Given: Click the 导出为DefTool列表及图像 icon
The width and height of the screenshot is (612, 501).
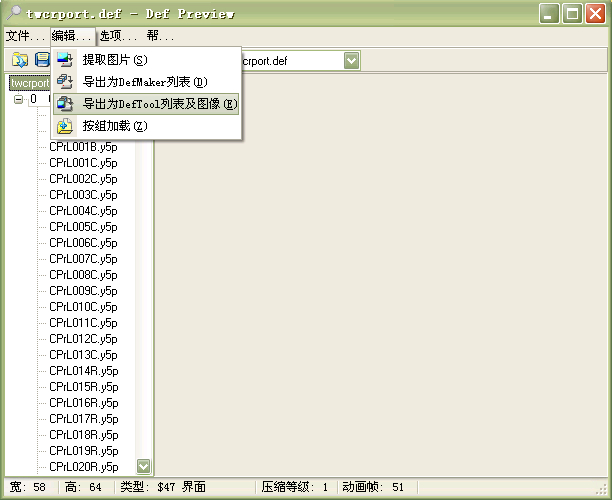Looking at the screenshot, I should 65,104.
